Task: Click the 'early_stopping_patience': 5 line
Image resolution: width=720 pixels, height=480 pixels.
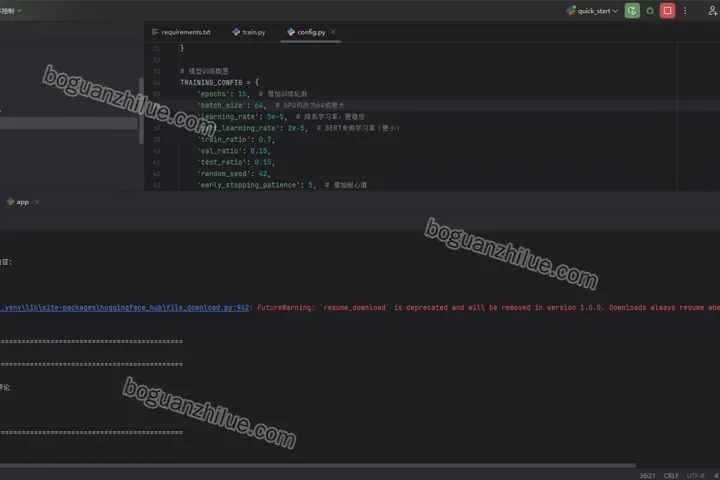Action: (x=281, y=185)
